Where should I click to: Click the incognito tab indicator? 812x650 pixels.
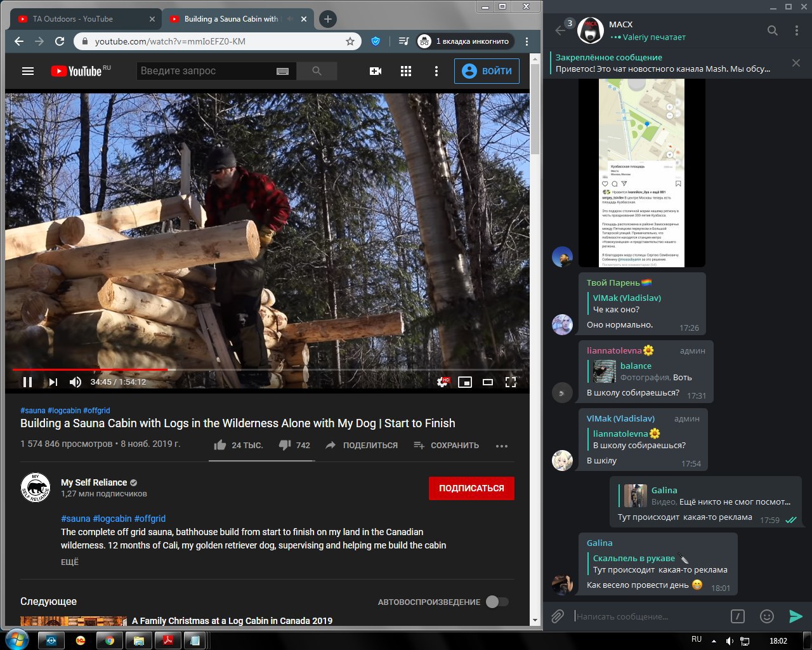click(465, 41)
